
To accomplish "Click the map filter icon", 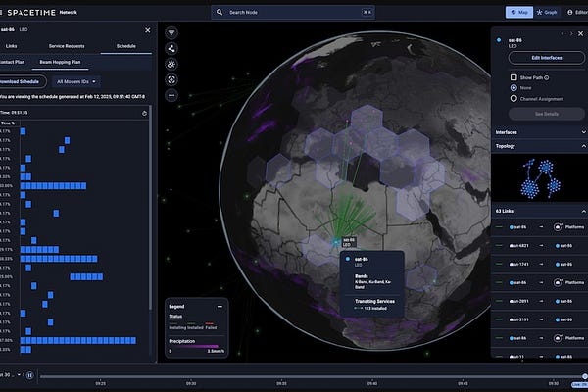I will coord(172,32).
